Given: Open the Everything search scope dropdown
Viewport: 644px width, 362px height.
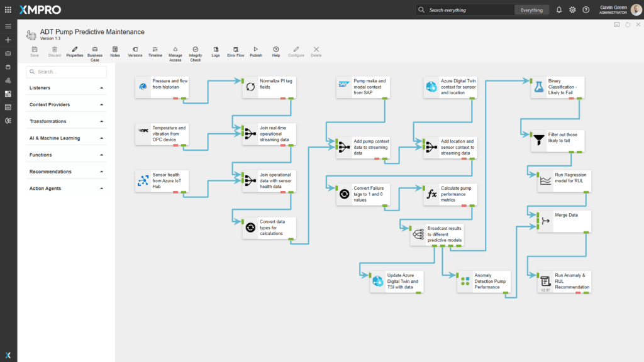Looking at the screenshot, I should point(531,10).
